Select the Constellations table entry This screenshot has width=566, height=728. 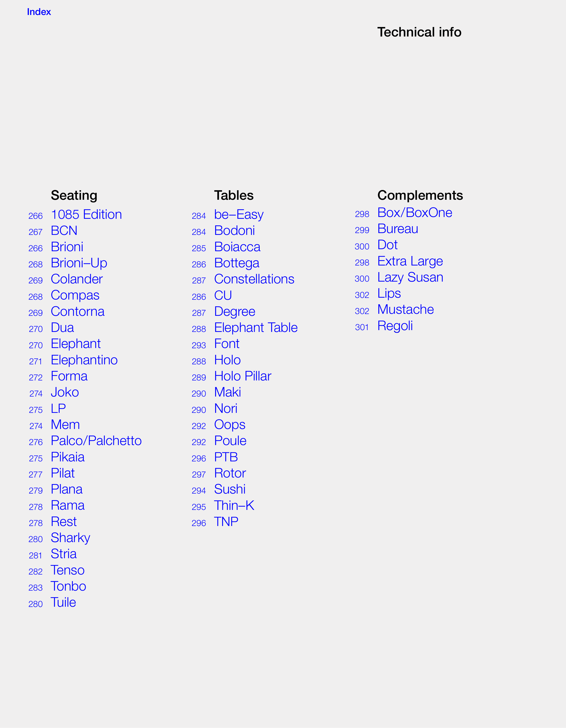(x=254, y=279)
